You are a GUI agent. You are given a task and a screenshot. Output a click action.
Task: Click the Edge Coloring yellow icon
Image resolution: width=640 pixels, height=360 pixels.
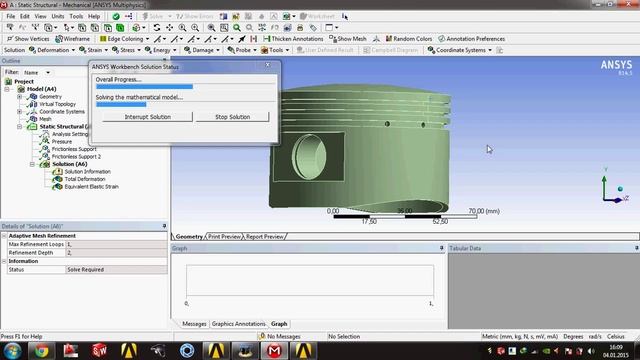point(103,39)
